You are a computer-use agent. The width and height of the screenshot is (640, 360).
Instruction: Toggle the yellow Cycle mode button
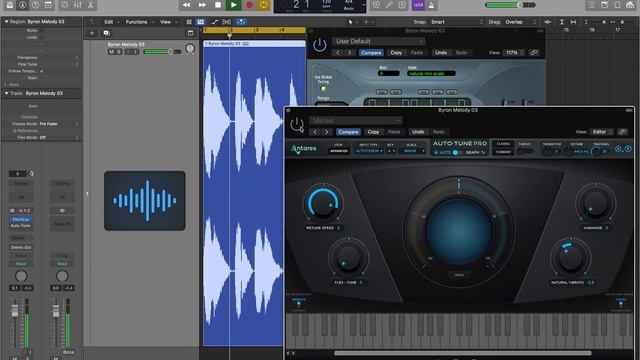click(264, 5)
